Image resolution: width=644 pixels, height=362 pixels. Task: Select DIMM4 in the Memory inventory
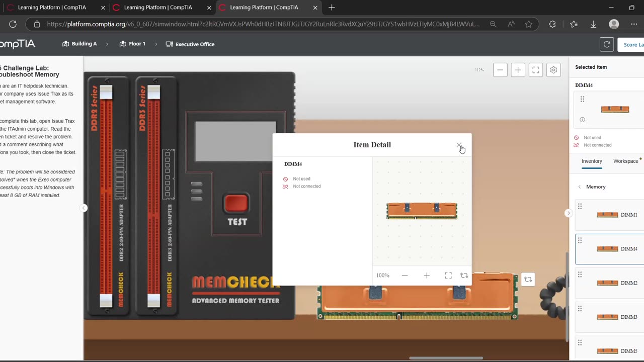point(609,249)
